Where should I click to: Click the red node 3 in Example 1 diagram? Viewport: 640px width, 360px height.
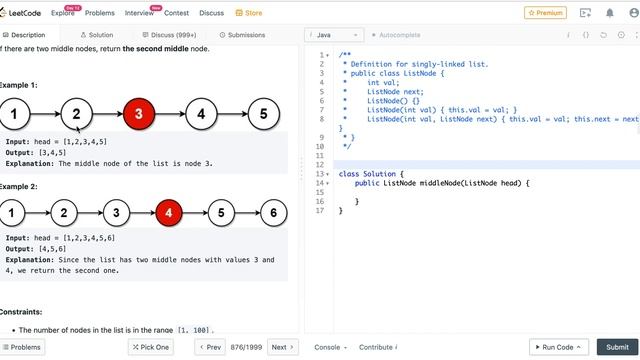(x=139, y=114)
